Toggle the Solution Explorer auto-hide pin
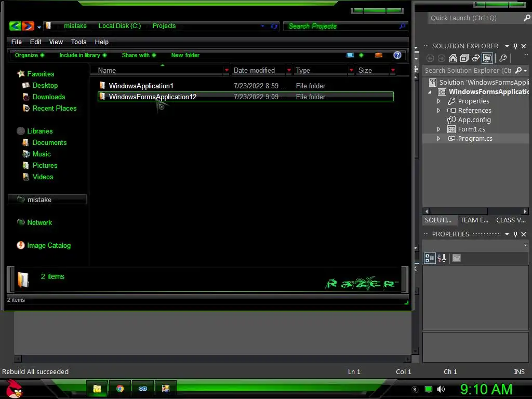 515,46
